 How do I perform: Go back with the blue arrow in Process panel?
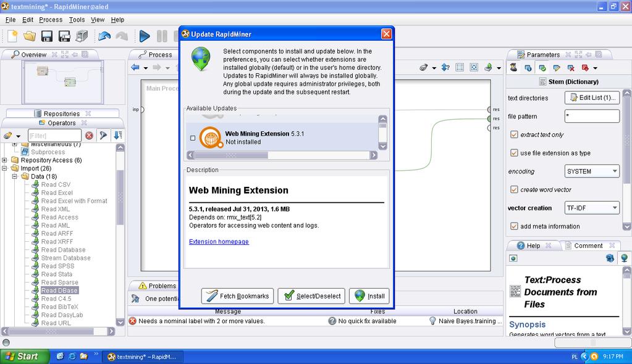click(x=135, y=68)
